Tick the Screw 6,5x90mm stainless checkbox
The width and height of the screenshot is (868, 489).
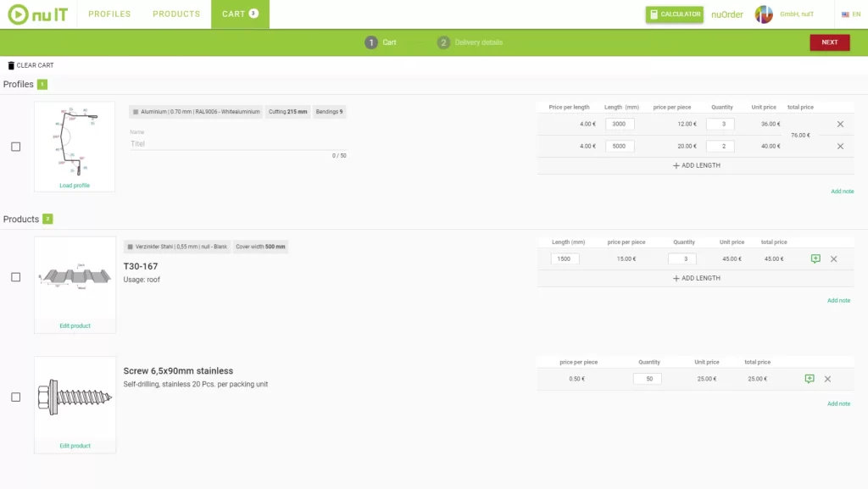coord(15,397)
